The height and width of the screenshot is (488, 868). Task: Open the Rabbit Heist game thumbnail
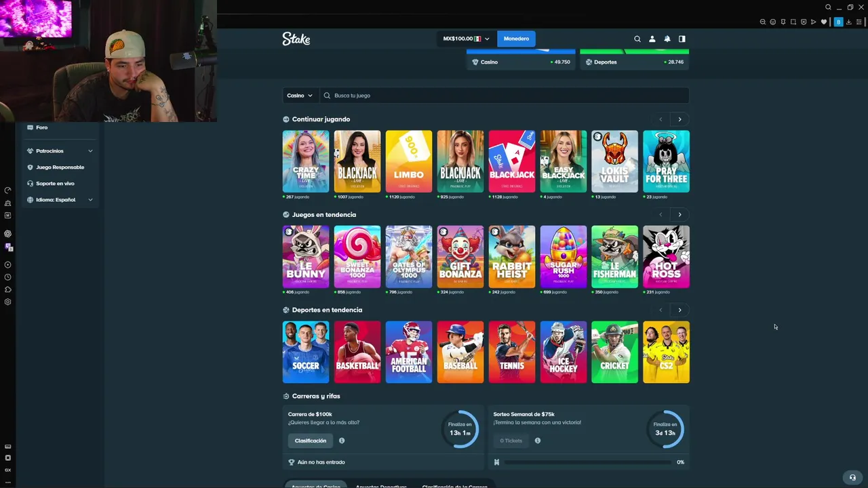click(512, 257)
